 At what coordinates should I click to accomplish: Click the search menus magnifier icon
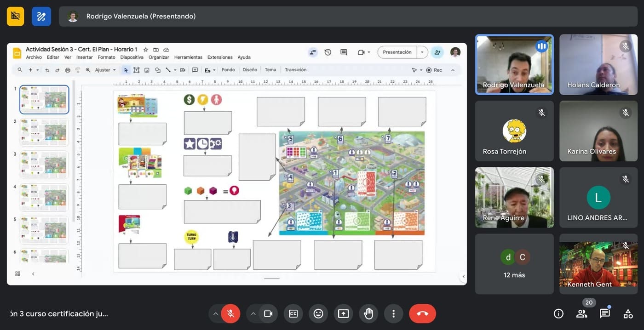coord(20,70)
